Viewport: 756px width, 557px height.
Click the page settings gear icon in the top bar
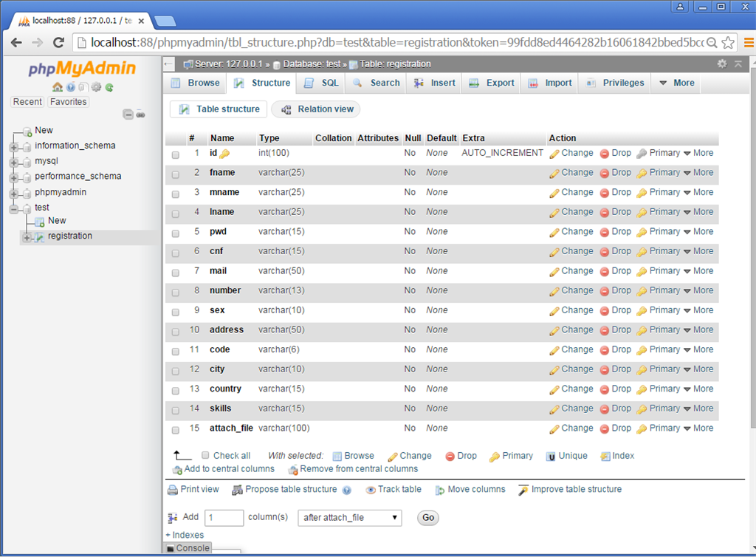pos(722,64)
